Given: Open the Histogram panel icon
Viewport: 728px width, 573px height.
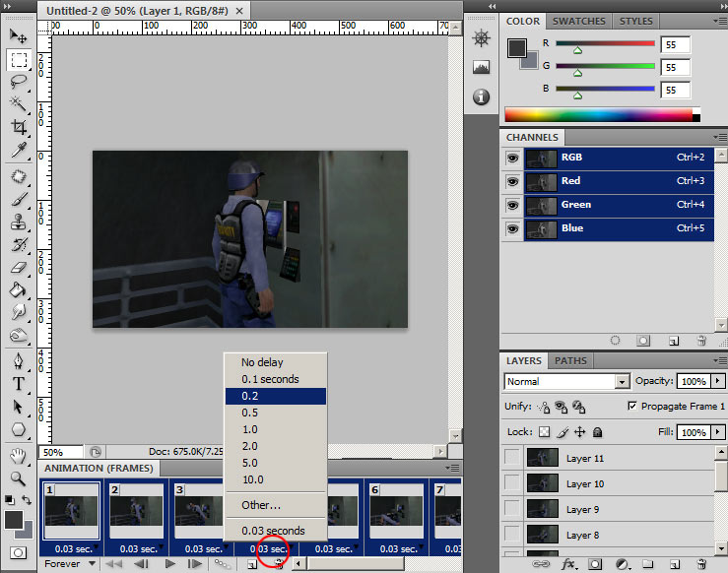Looking at the screenshot, I should coord(482,68).
